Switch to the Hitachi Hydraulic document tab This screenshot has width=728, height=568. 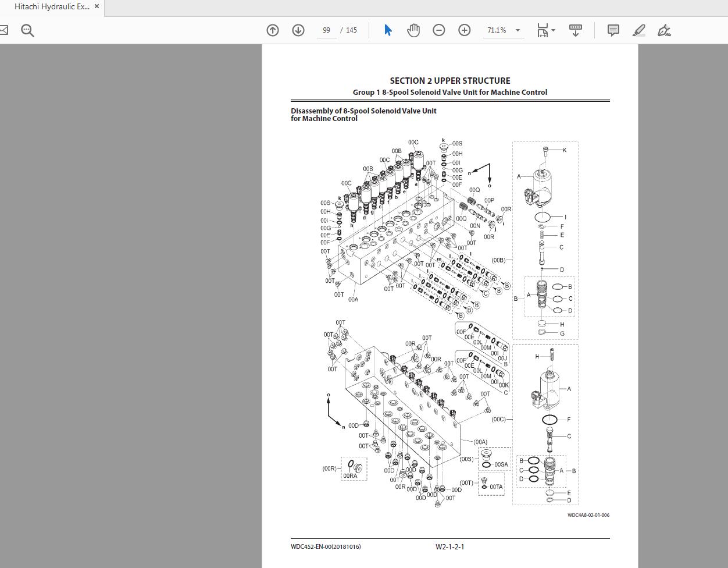click(x=52, y=6)
